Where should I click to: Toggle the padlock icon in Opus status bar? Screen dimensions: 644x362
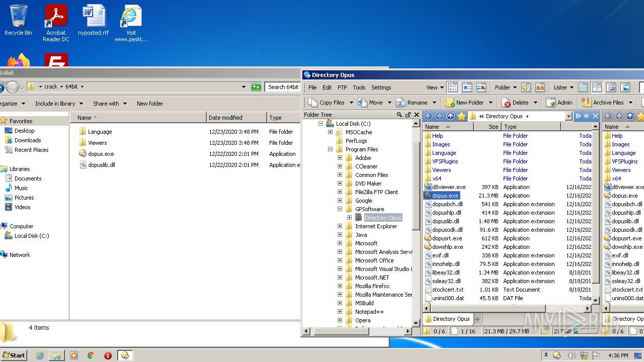(x=544, y=331)
